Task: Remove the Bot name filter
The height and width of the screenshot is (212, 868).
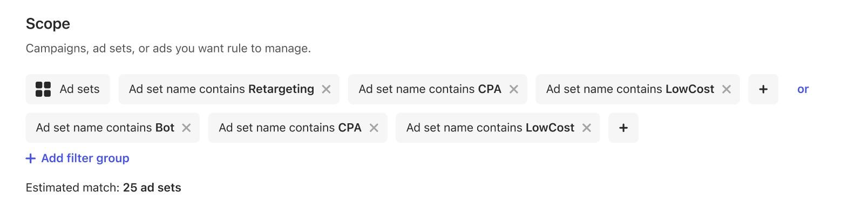Action: click(x=186, y=128)
